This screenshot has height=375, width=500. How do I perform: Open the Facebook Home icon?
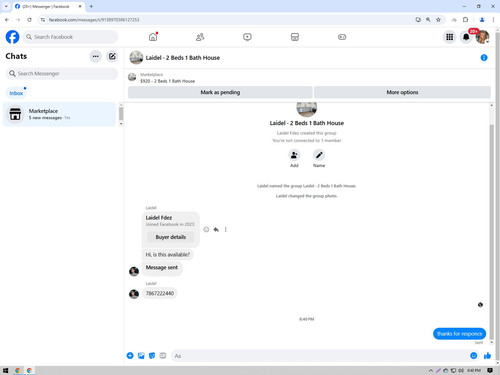click(153, 37)
